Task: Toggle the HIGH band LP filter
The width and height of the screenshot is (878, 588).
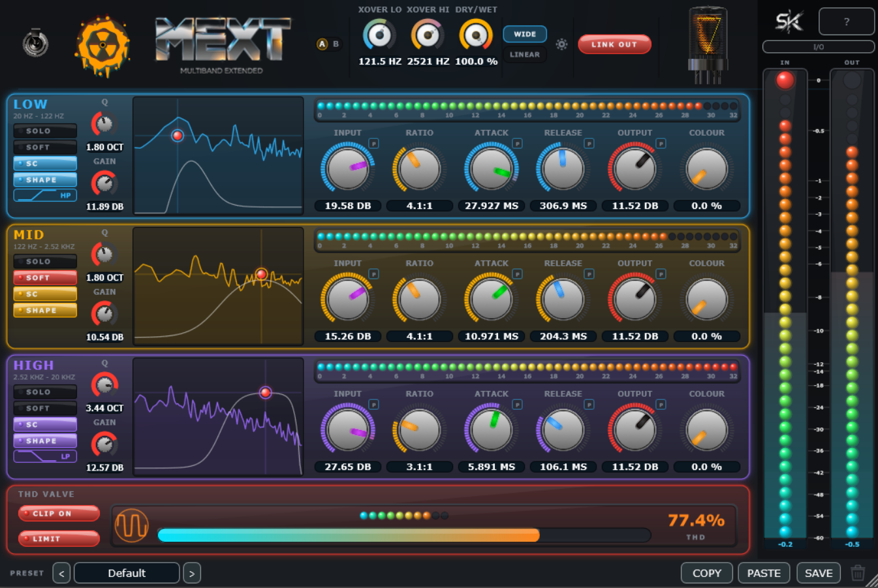Action: 45,456
